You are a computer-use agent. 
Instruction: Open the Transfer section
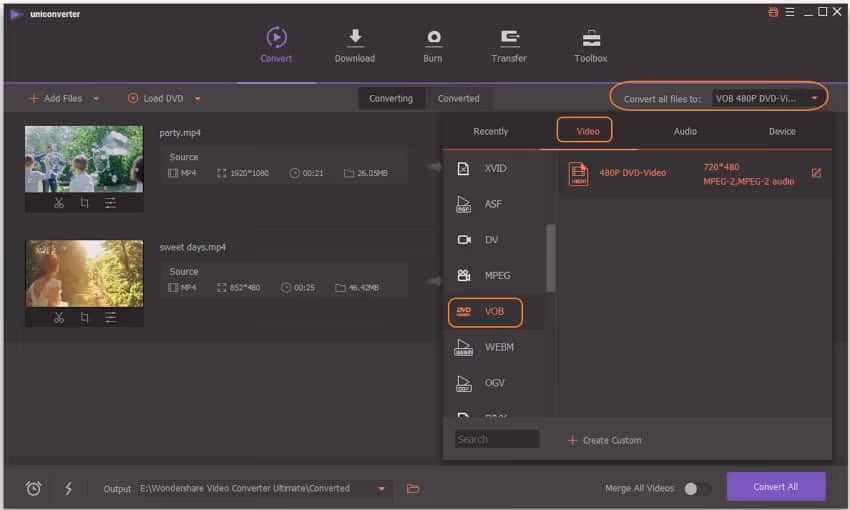[508, 45]
